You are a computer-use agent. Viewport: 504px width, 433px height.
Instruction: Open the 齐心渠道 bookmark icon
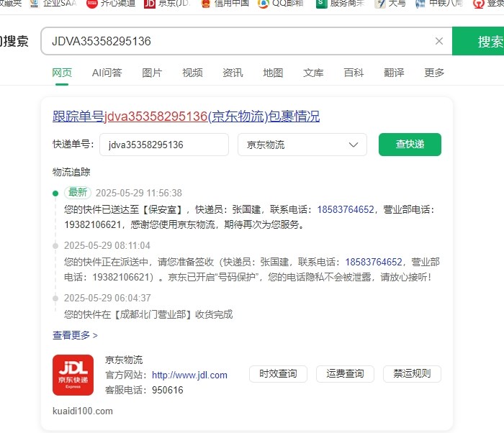[92, 4]
